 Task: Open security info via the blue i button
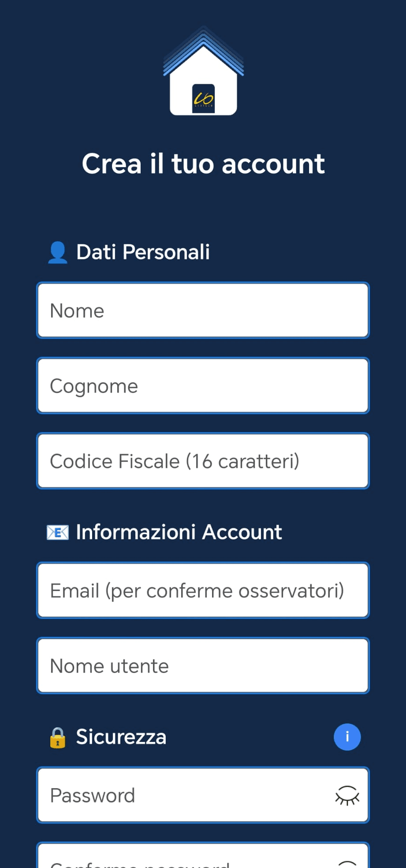tap(347, 737)
